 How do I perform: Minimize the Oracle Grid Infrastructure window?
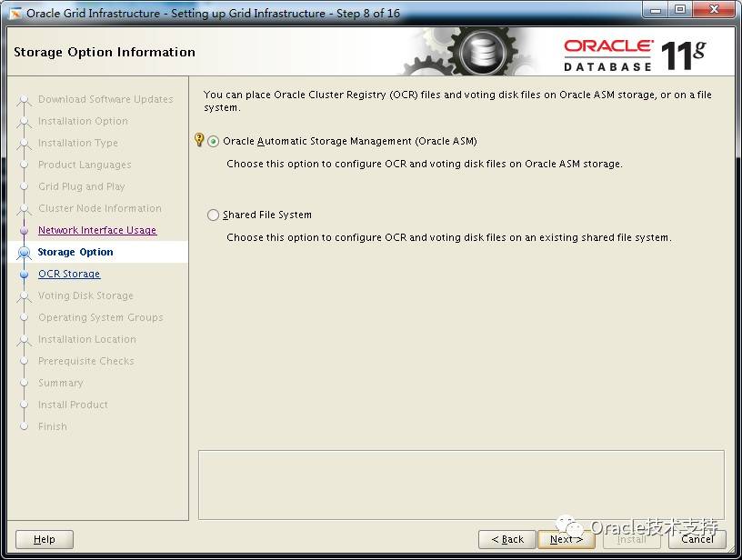tap(656, 10)
